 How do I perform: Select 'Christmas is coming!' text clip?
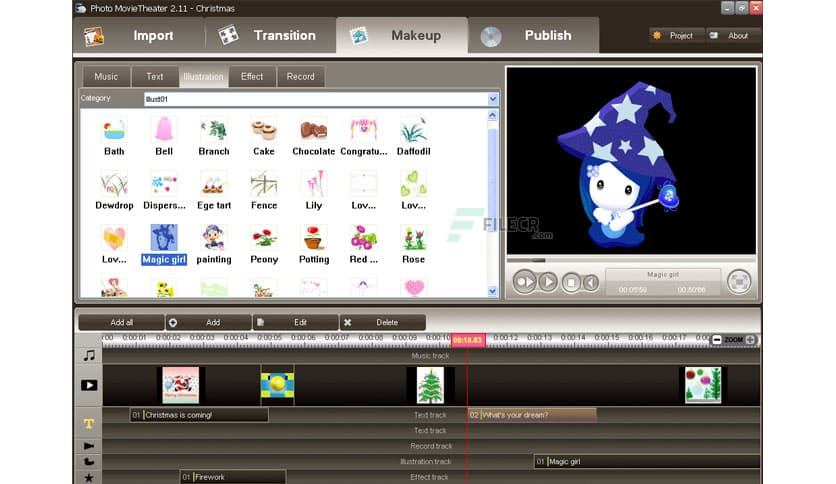(x=199, y=415)
